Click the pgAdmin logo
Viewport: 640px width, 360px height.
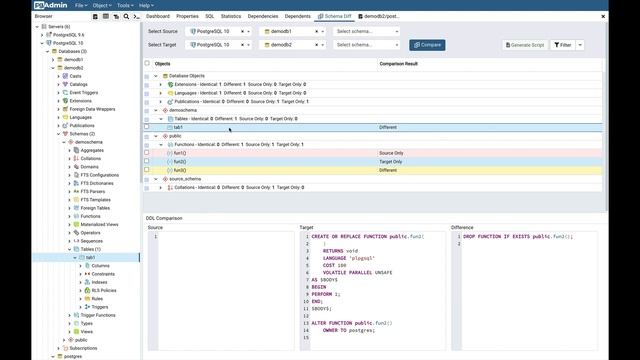pyautogui.click(x=51, y=5)
